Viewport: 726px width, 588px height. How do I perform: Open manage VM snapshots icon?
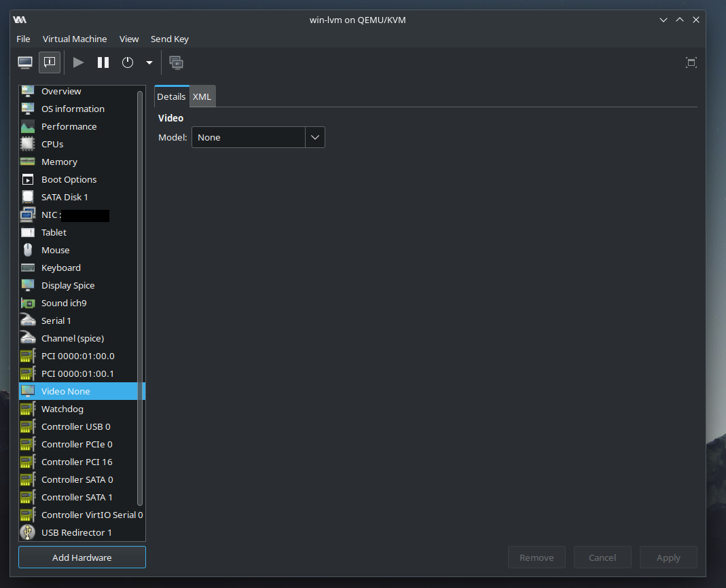(x=177, y=62)
